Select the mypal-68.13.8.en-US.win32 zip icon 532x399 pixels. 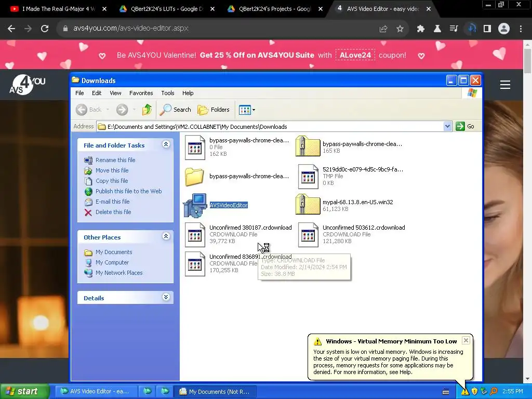pyautogui.click(x=308, y=204)
